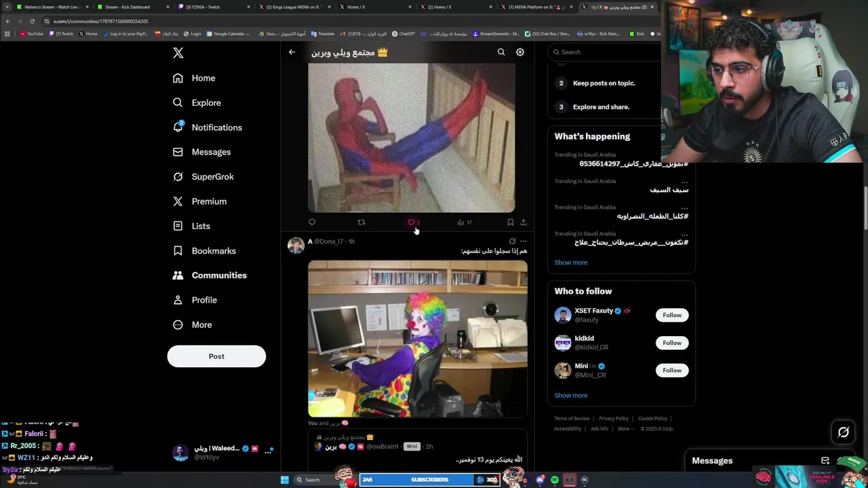Follow XSET Faxuty
Viewport: 868px width, 488px height.
(672, 315)
